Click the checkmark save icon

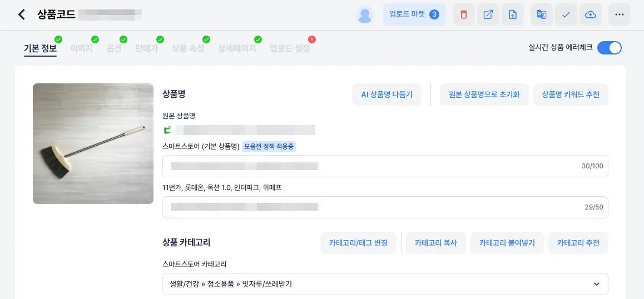click(x=566, y=15)
